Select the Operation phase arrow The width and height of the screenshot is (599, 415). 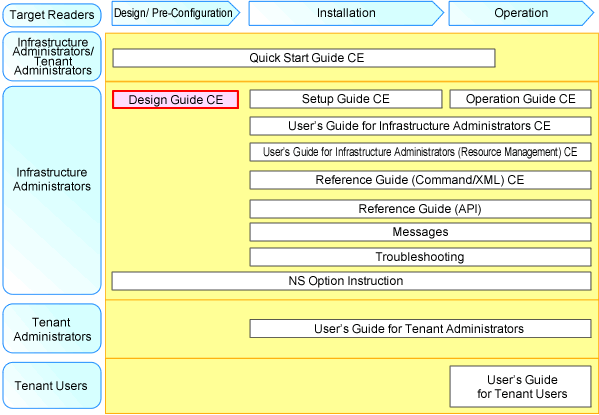pyautogui.click(x=521, y=13)
